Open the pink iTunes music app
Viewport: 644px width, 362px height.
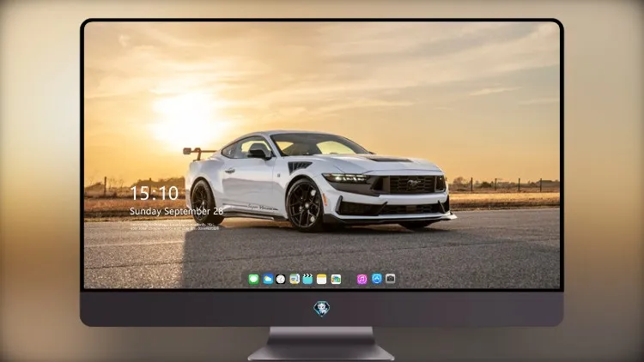[361, 279]
